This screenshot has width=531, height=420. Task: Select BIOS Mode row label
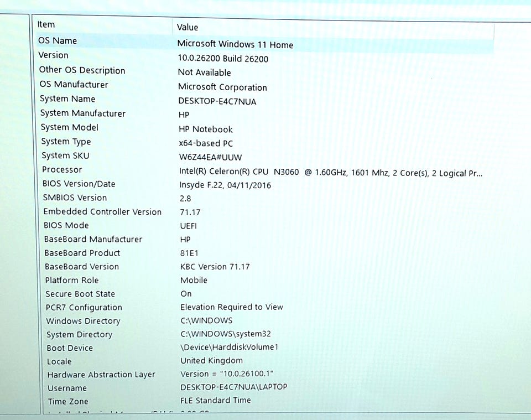(66, 225)
